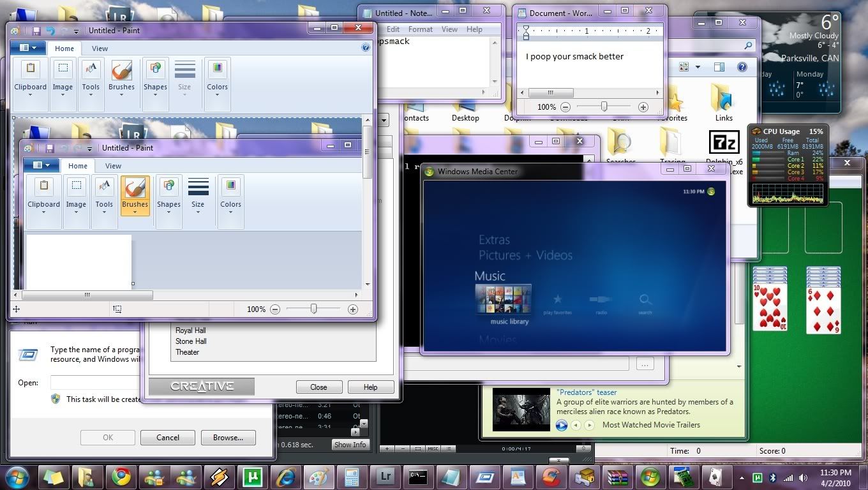The image size is (868, 490).
Task: Open outer Paint application menu button
Action: tap(28, 48)
